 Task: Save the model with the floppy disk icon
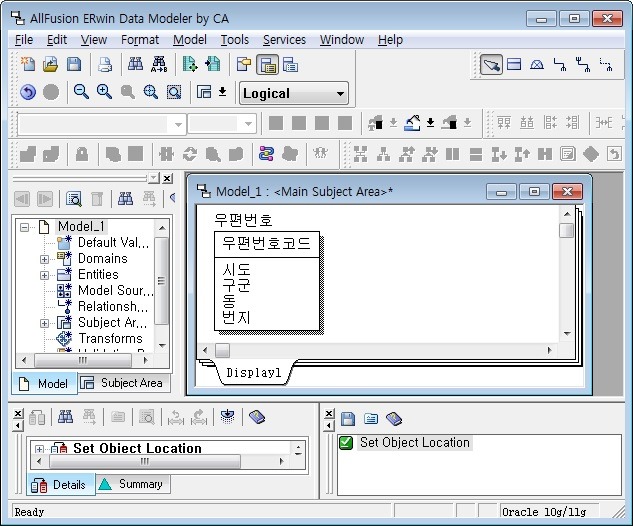click(74, 65)
